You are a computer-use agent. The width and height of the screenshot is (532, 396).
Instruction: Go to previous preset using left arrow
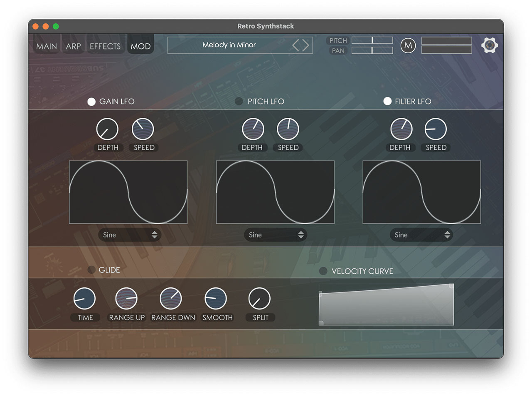click(x=296, y=45)
